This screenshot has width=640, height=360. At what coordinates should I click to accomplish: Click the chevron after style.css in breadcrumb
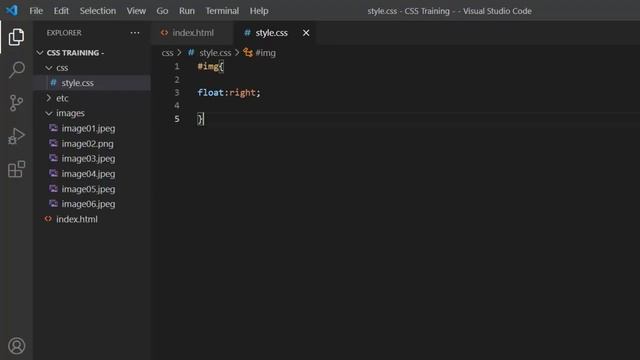tap(237, 53)
